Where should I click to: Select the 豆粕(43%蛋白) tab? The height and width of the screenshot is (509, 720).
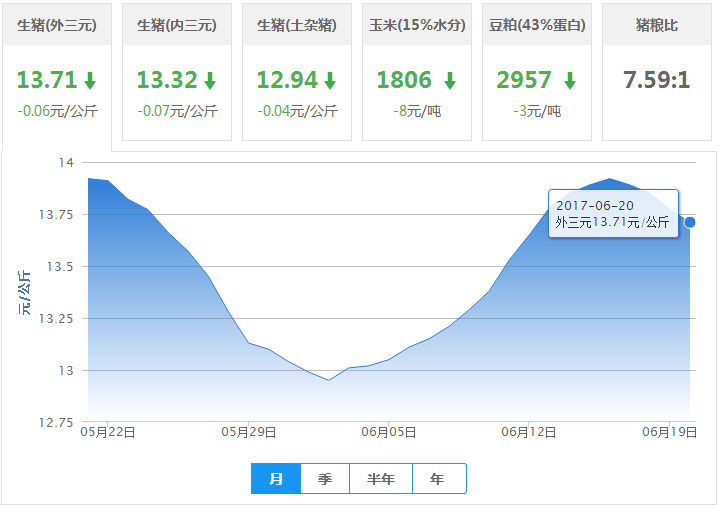(x=537, y=25)
